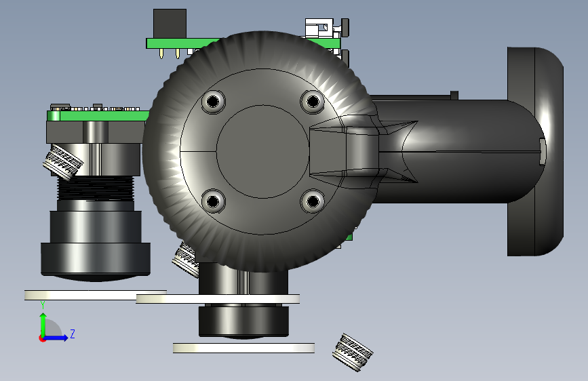Viewport: 588px width, 381px height.
Task: Click the blue Z axis arrow of the triad
Action: point(56,338)
